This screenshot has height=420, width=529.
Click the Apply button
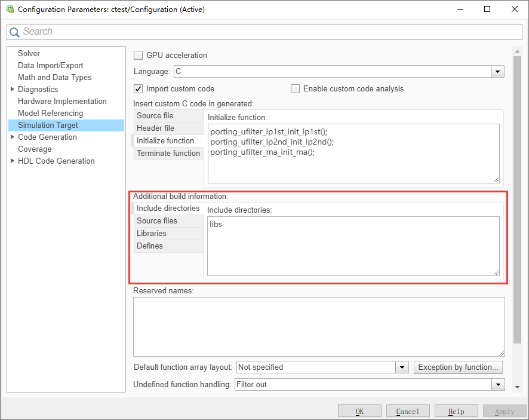click(505, 411)
